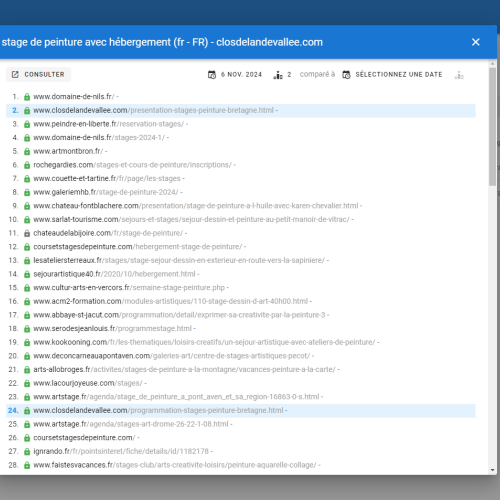Click padlock icon on row 8 galeriemhb

[27, 193]
